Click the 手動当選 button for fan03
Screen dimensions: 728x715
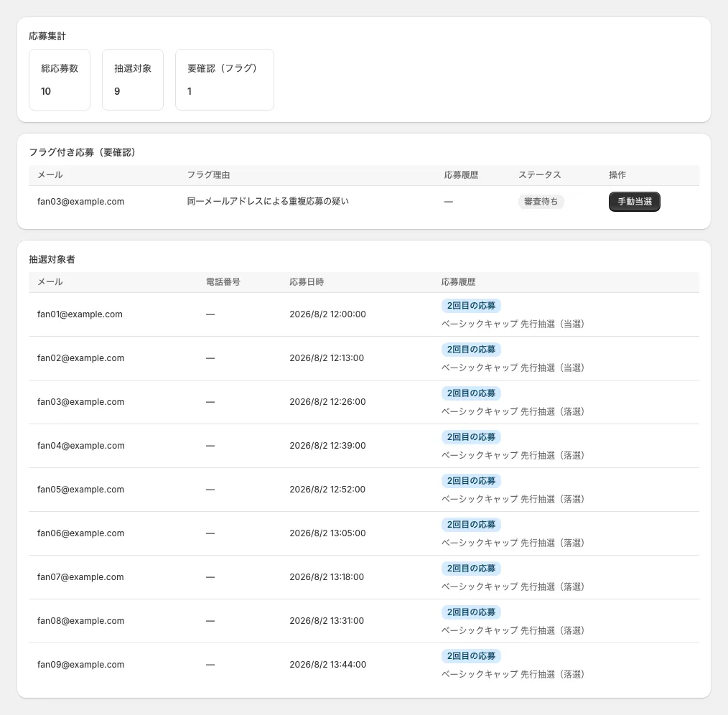pyautogui.click(x=634, y=202)
